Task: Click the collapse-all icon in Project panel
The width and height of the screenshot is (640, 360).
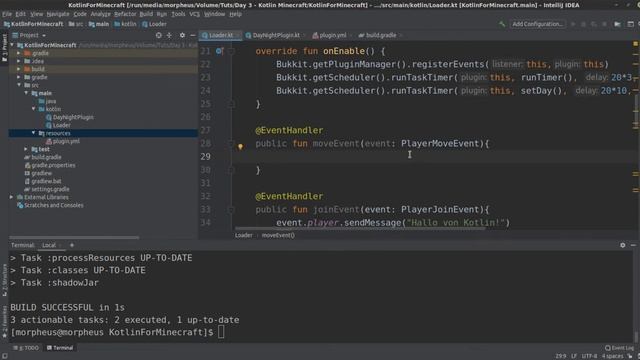Action: [169, 36]
